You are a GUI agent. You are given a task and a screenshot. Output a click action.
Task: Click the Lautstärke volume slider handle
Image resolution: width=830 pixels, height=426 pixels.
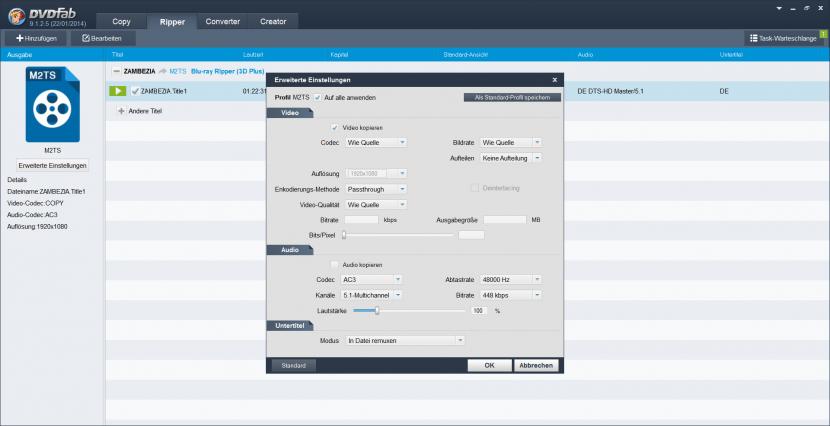[x=377, y=310]
